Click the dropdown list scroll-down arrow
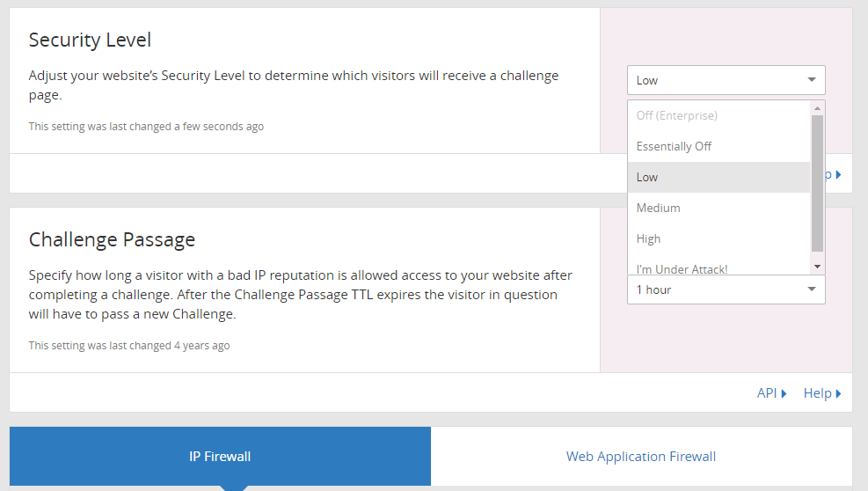868x491 pixels. (817, 266)
